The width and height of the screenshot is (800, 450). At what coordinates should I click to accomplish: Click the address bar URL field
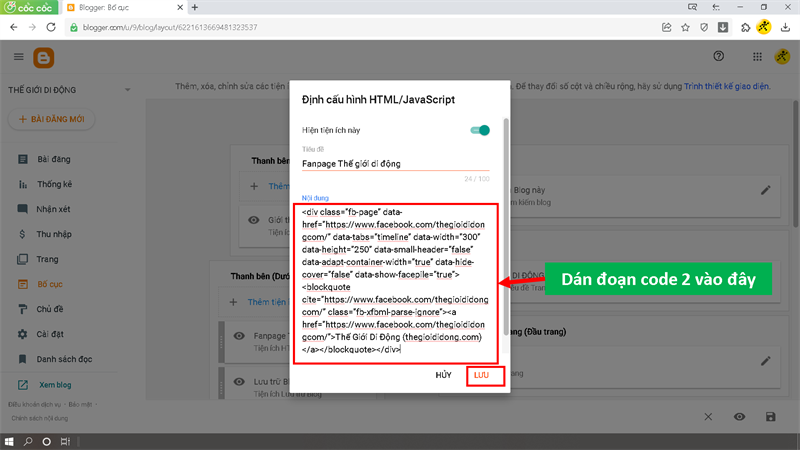point(357,28)
